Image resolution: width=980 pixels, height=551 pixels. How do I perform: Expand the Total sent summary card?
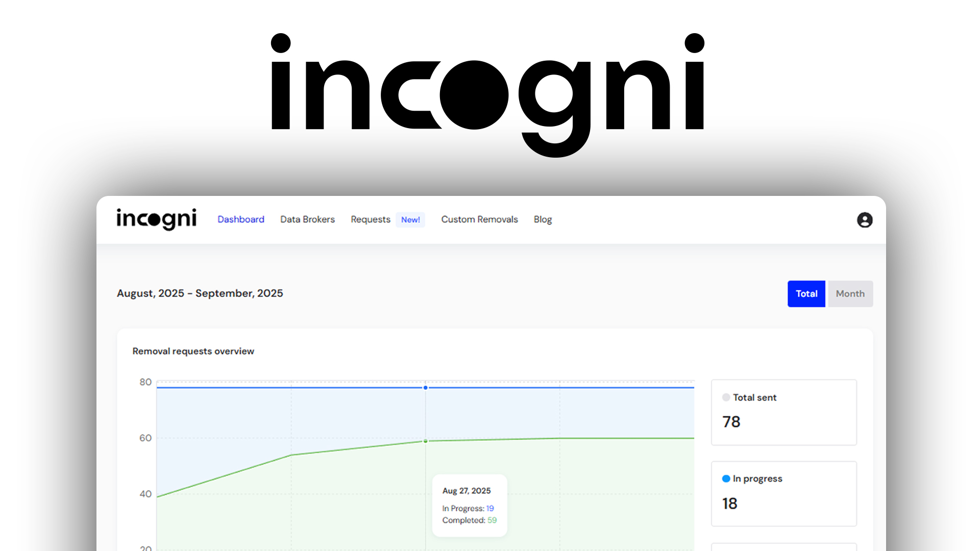pos(783,412)
